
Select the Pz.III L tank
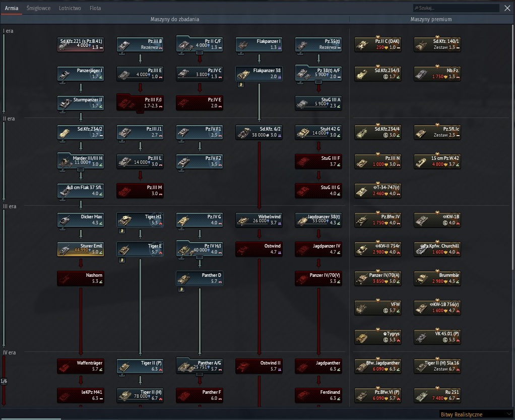(x=140, y=161)
